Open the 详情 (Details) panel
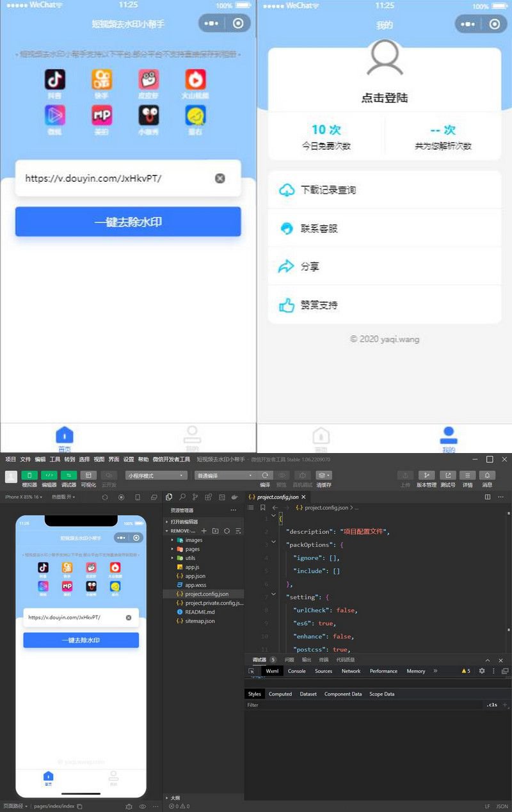This screenshot has width=512, height=812. 468,478
